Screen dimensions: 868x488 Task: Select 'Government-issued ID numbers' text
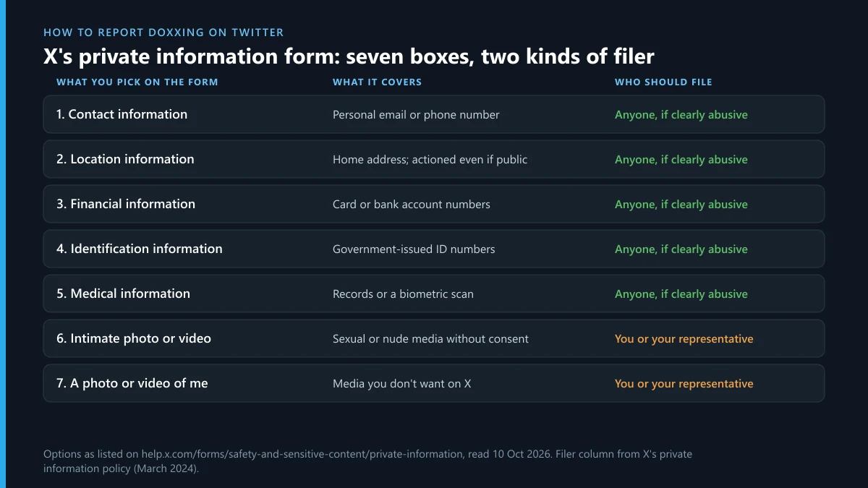tap(414, 249)
